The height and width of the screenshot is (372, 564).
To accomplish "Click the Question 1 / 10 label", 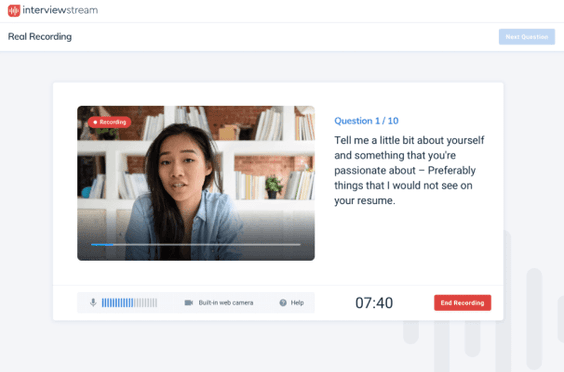I will tap(366, 121).
